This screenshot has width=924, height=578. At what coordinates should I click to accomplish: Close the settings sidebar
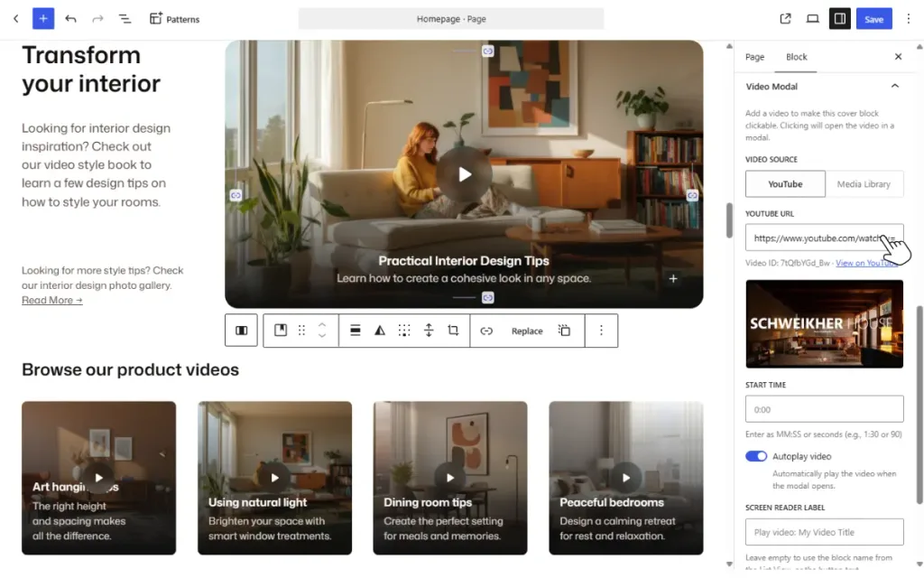click(898, 57)
